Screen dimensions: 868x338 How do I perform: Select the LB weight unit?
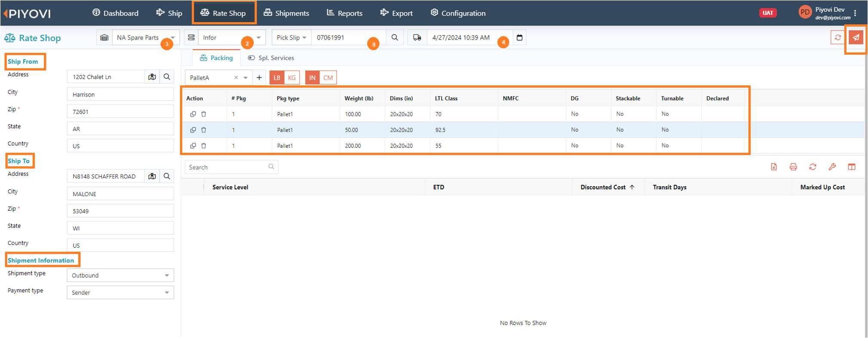point(277,78)
